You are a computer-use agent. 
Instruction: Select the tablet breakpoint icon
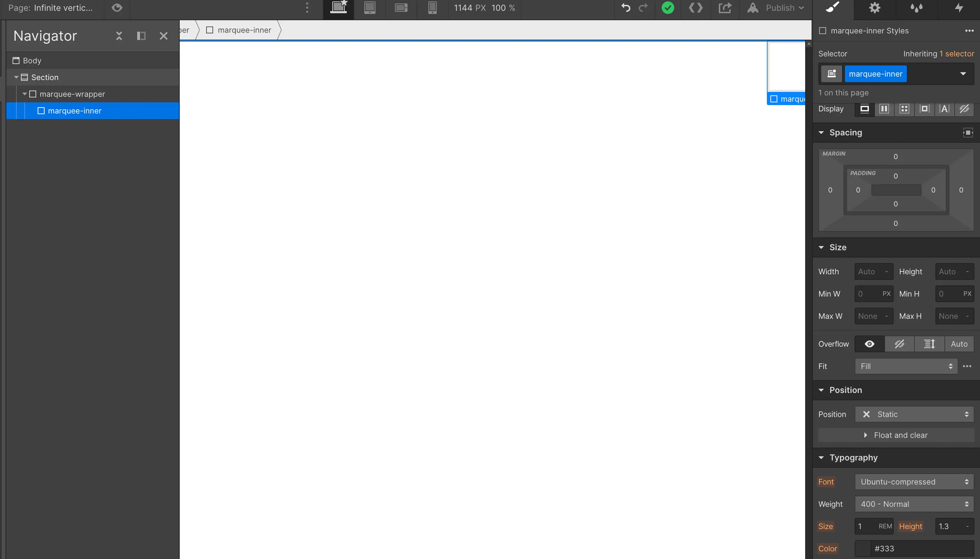coord(370,8)
